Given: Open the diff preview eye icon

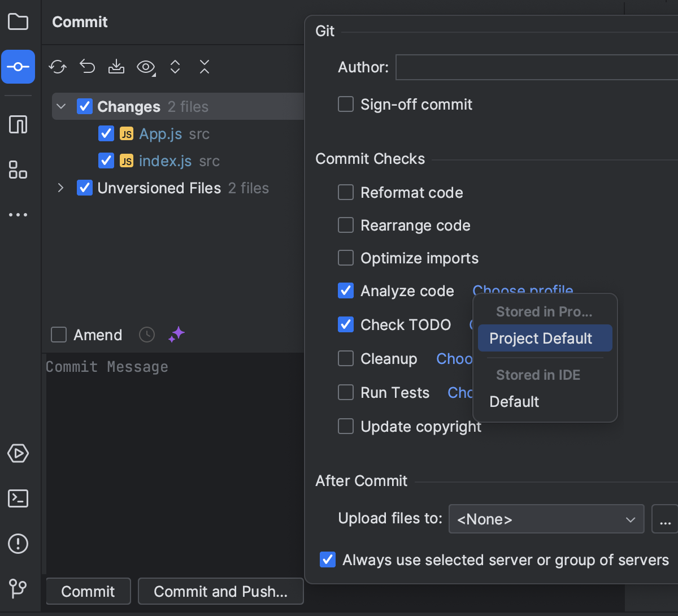Looking at the screenshot, I should click(x=145, y=67).
